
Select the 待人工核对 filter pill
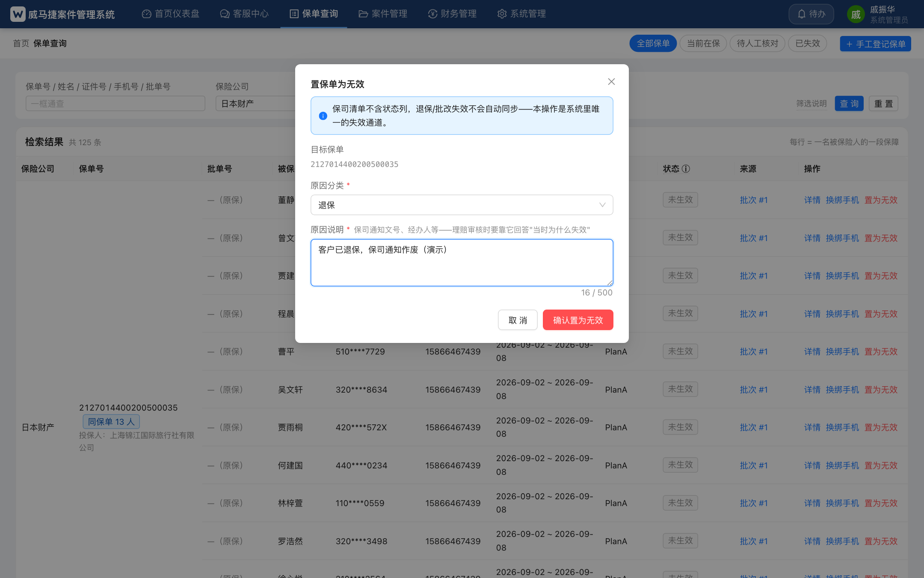(758, 43)
